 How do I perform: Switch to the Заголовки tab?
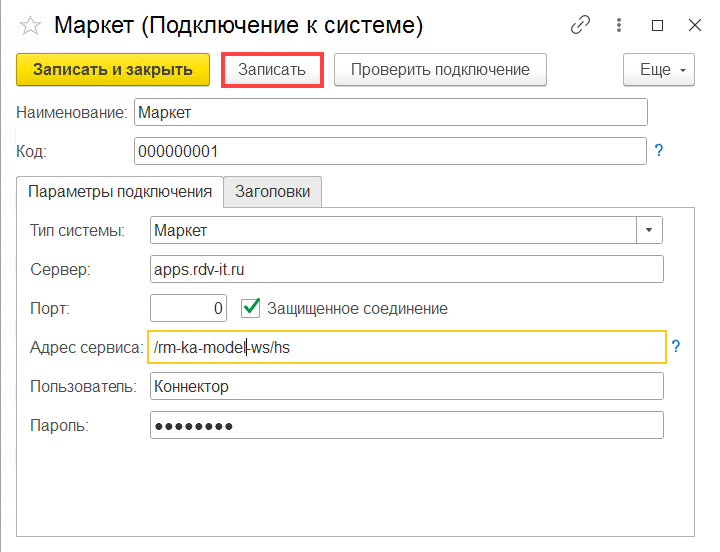click(272, 191)
